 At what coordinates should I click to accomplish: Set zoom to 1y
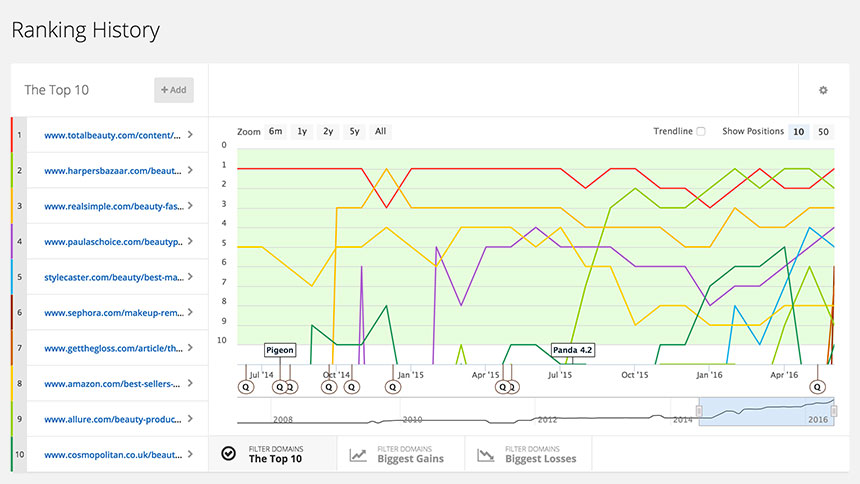pyautogui.click(x=302, y=132)
